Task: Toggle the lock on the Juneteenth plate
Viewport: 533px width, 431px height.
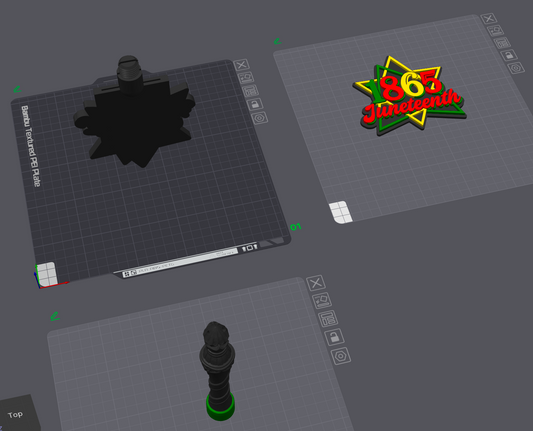Action: pos(509,55)
